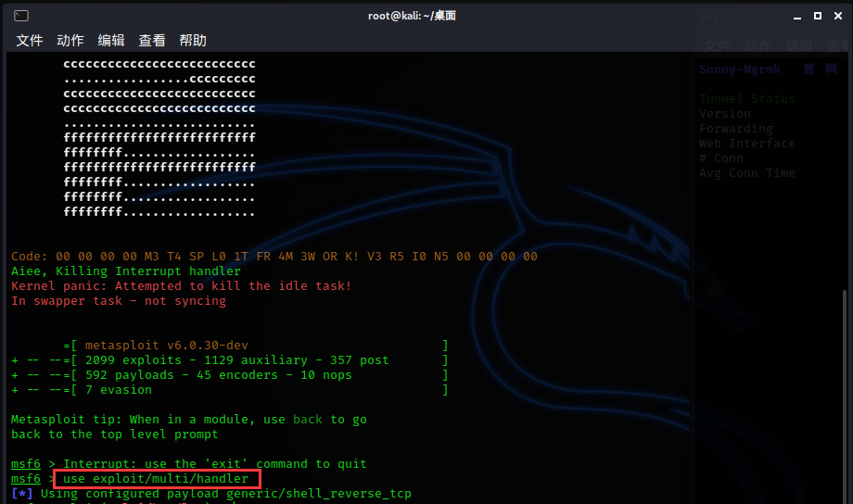Click the 'back to the top level prompt' line
Screen dimensions: 853x504
pyautogui.click(x=114, y=435)
